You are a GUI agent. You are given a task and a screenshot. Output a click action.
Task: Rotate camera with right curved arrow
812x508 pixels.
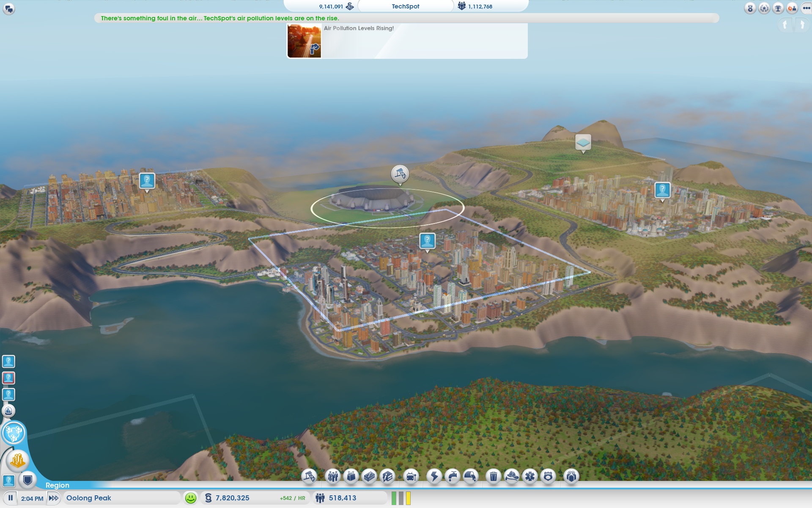tap(802, 25)
